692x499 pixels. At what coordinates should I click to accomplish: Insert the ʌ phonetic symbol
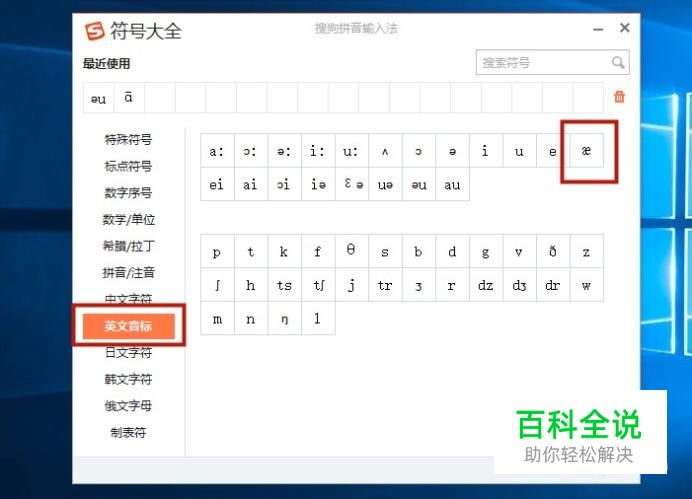[x=385, y=150]
